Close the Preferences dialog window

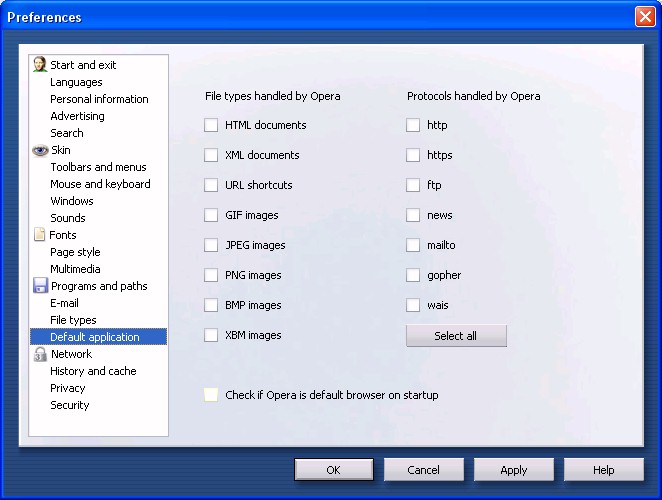tap(645, 17)
